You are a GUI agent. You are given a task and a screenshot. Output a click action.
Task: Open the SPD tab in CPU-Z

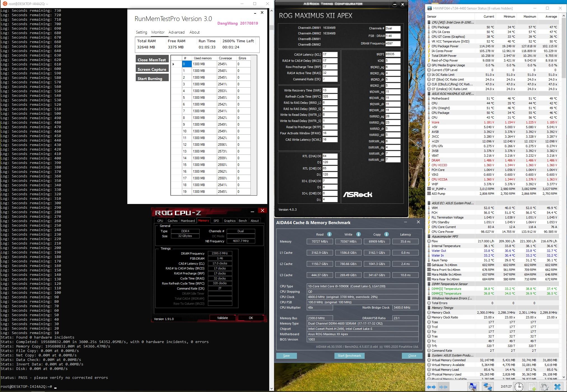click(x=216, y=221)
